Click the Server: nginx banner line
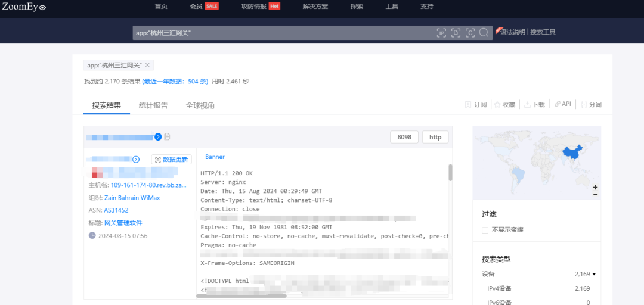The image size is (644, 305). [222, 182]
